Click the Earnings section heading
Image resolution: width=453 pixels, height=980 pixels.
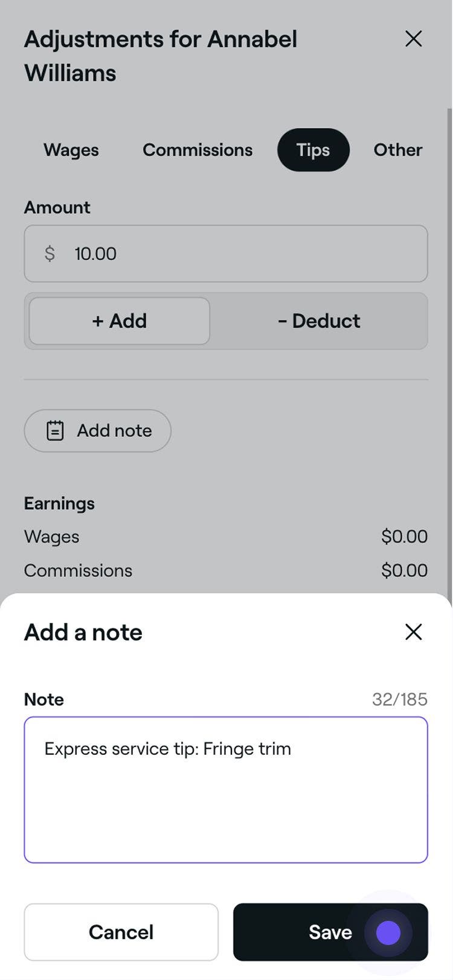(x=59, y=503)
